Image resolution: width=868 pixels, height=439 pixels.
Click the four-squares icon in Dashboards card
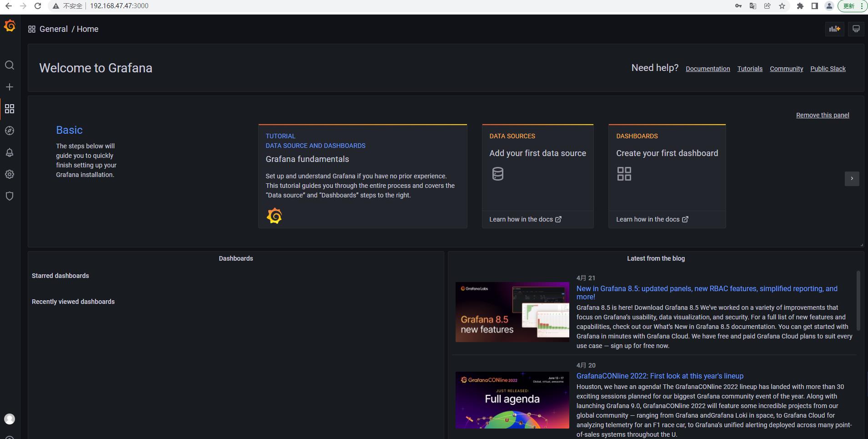(624, 173)
